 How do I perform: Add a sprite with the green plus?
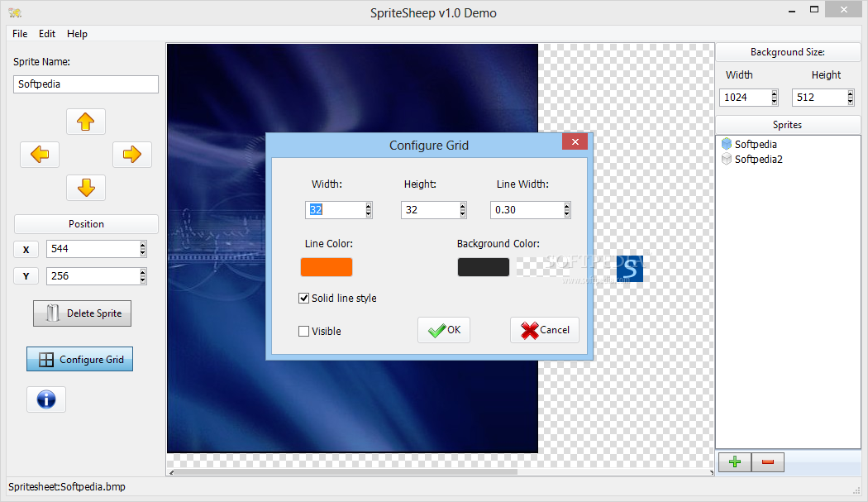coord(735,462)
